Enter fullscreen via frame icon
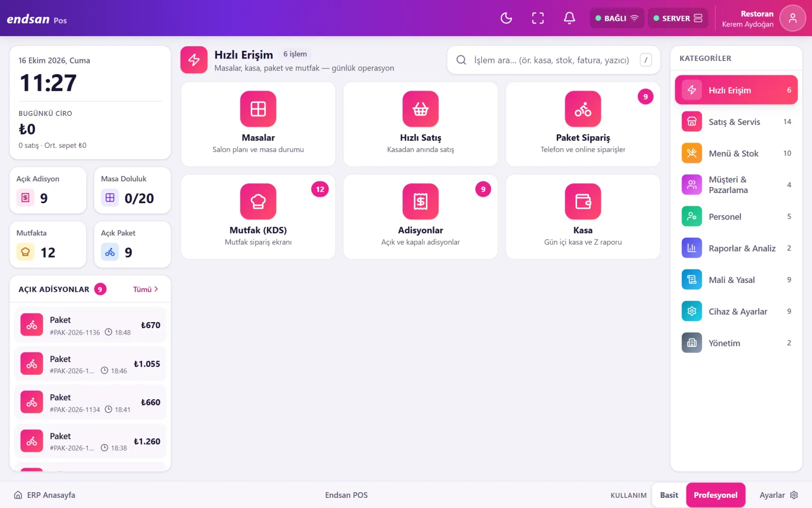The image size is (812, 508). click(x=537, y=18)
